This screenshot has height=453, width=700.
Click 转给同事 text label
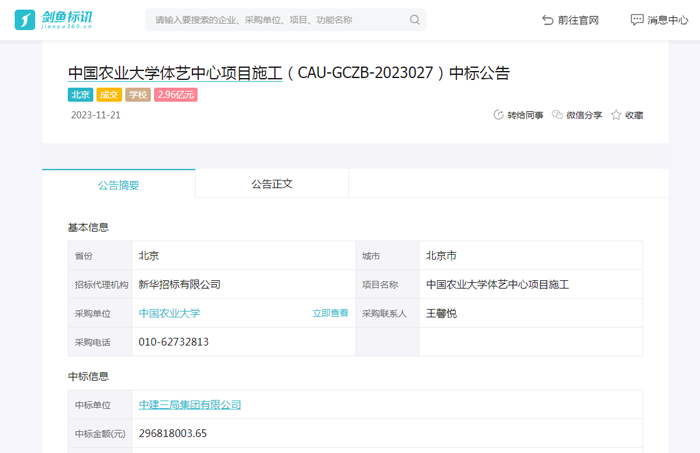[525, 115]
